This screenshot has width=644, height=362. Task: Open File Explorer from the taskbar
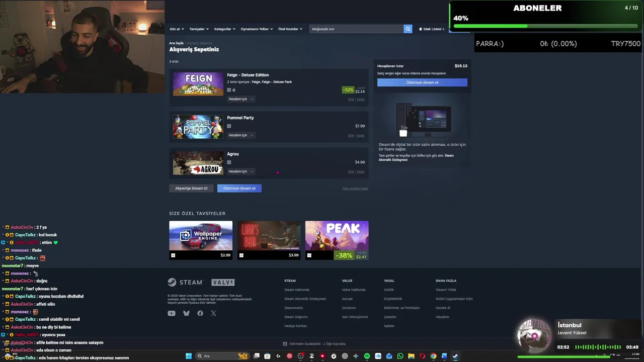click(411, 356)
